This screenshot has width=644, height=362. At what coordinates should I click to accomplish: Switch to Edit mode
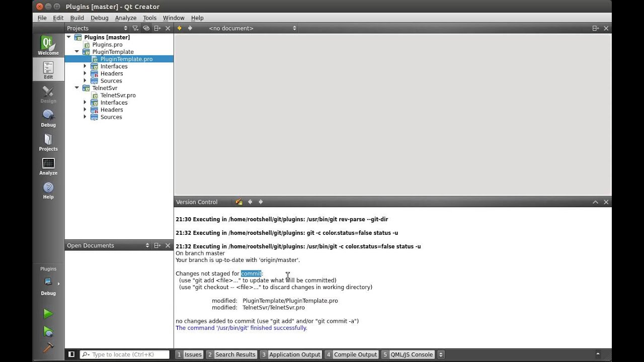tap(48, 69)
